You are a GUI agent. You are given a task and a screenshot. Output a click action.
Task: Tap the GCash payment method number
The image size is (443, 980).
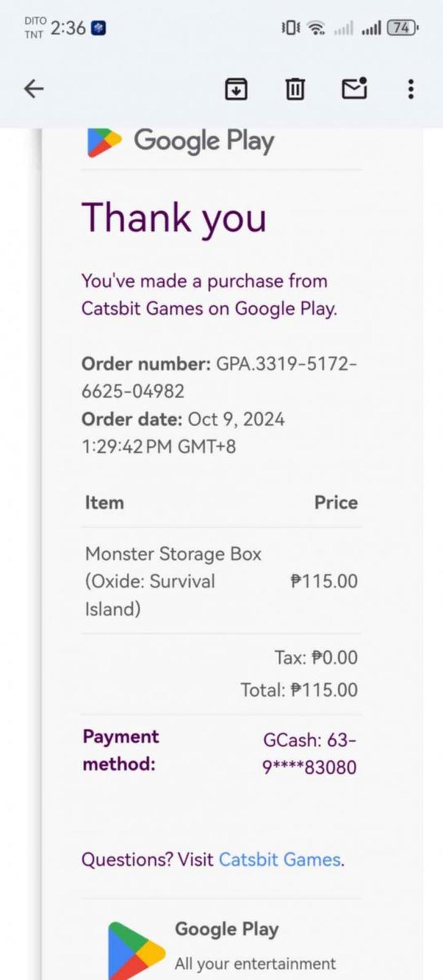tap(309, 753)
